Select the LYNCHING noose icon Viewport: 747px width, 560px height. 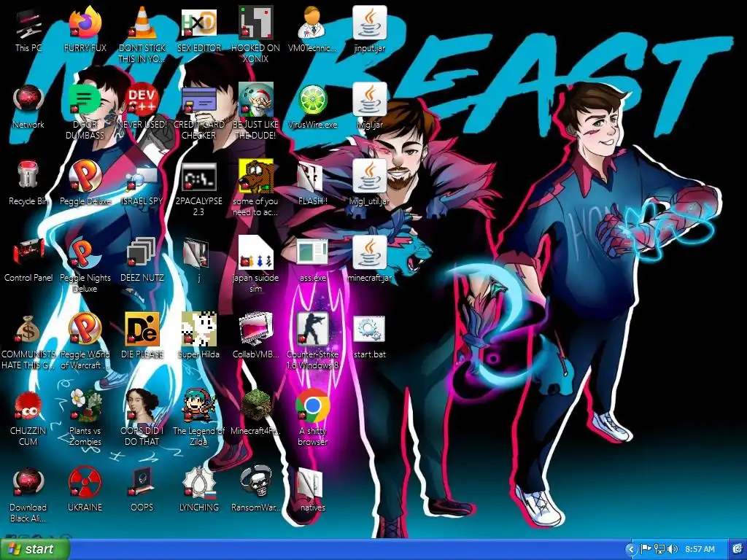click(x=199, y=483)
